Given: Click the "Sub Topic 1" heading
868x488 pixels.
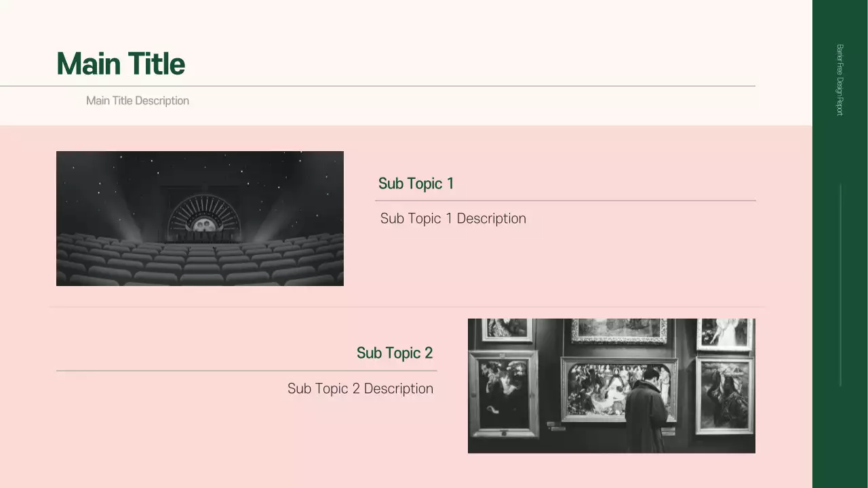Looking at the screenshot, I should (416, 184).
